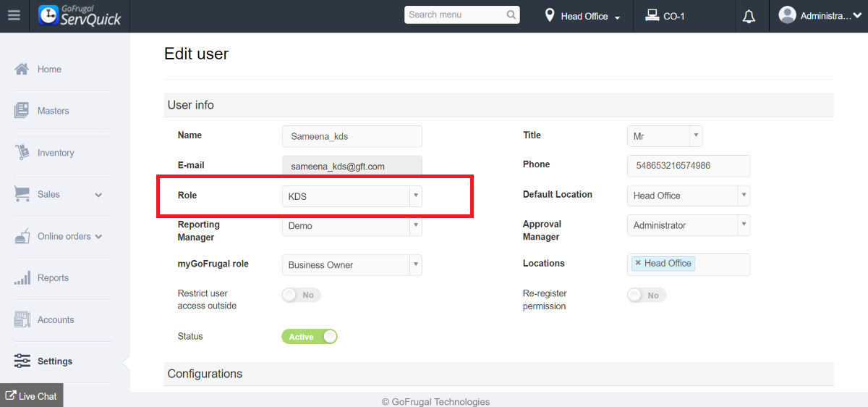Open Masters from the sidebar
868x407 pixels.
click(x=54, y=111)
